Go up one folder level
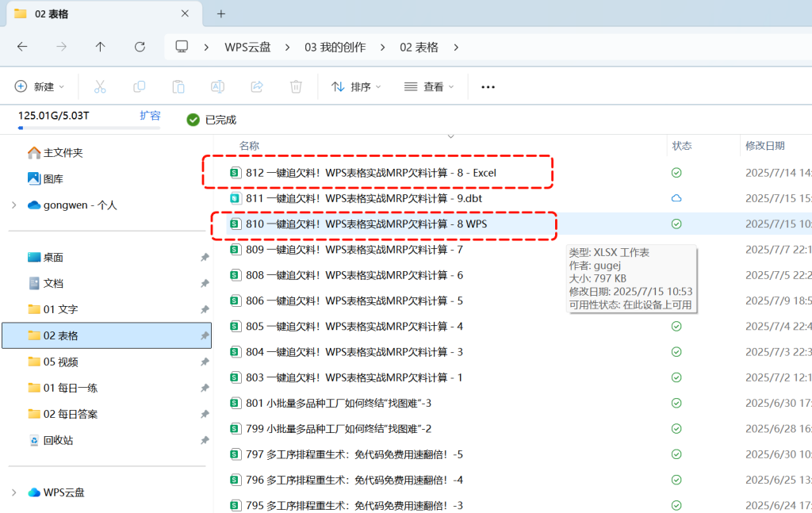 click(x=101, y=47)
